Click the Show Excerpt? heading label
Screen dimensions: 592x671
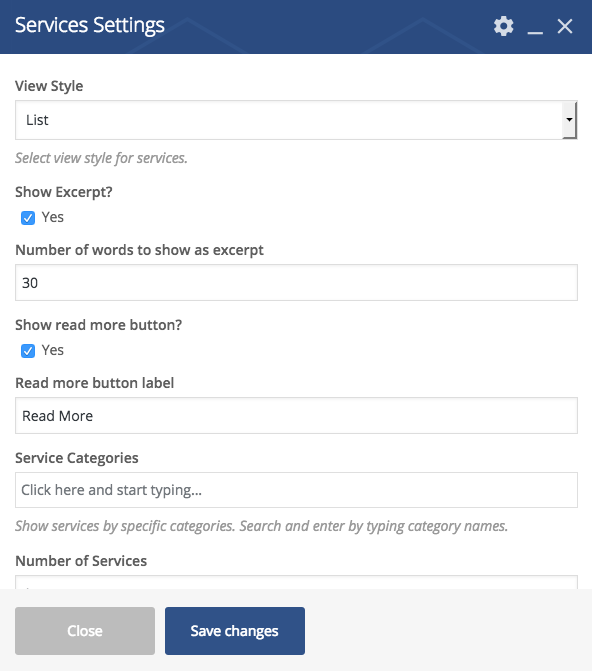click(64, 192)
